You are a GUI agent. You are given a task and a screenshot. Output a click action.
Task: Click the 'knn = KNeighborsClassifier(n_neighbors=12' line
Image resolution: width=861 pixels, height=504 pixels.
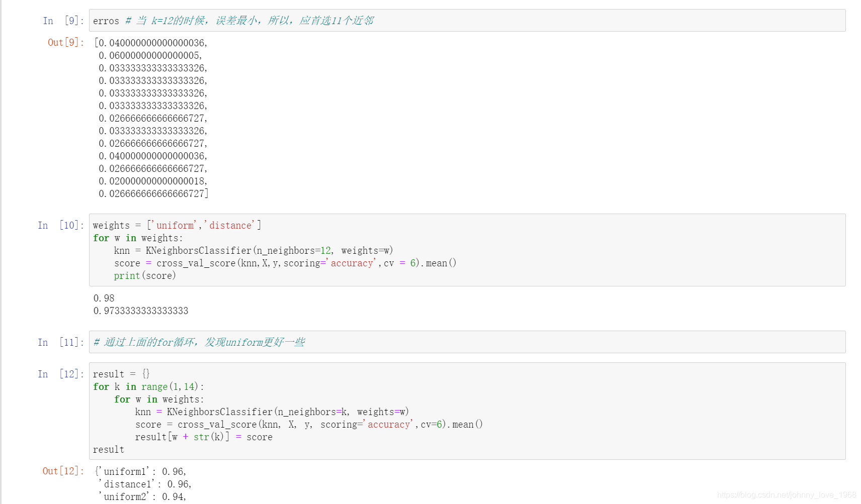click(x=253, y=251)
